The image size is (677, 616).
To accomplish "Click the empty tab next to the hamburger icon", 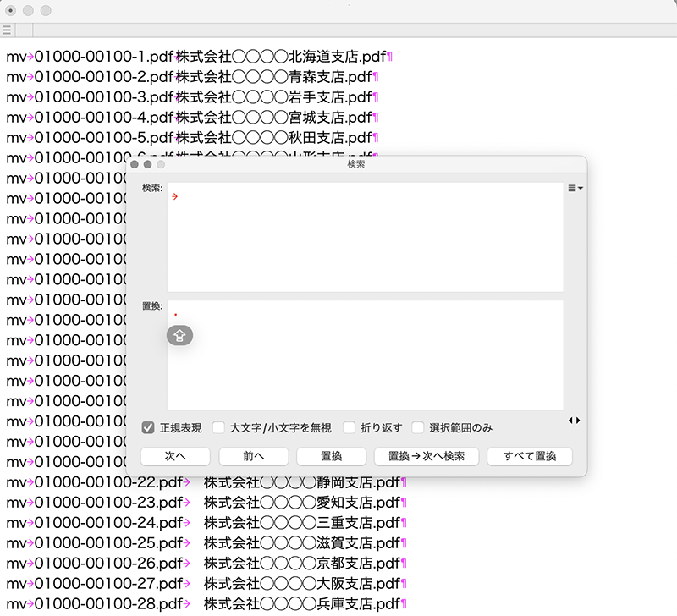I will 24,30.
